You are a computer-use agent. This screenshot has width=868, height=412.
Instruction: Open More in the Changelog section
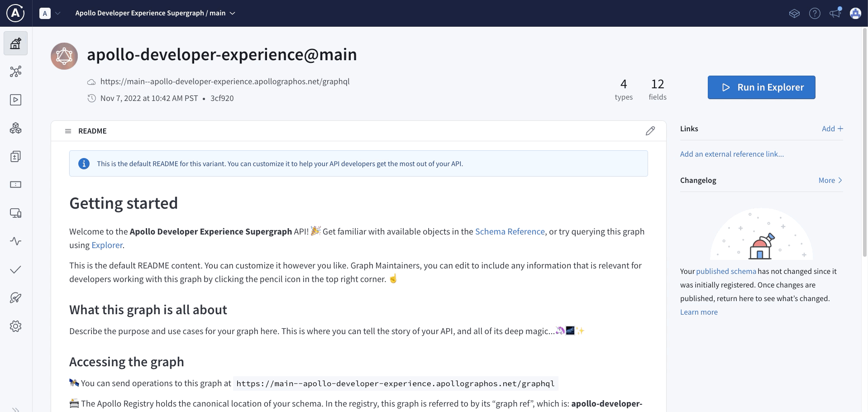coord(830,180)
